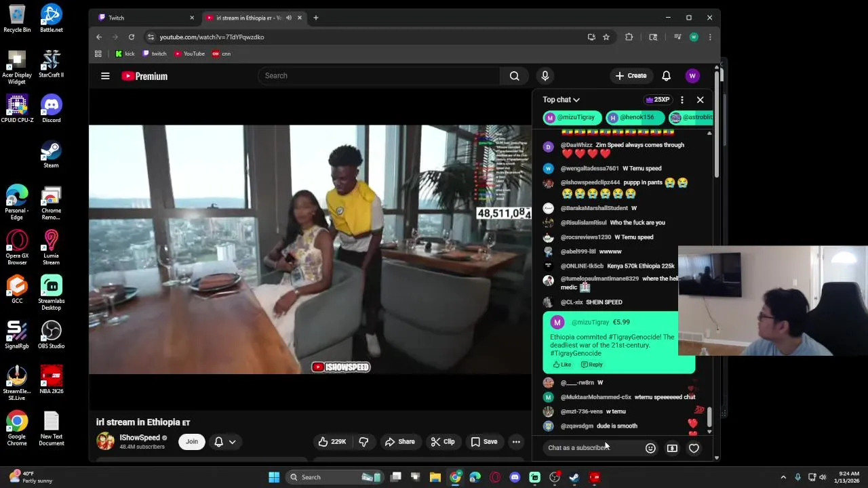This screenshot has height=488, width=868.
Task: Open Discord desktop shortcut
Action: [51, 109]
